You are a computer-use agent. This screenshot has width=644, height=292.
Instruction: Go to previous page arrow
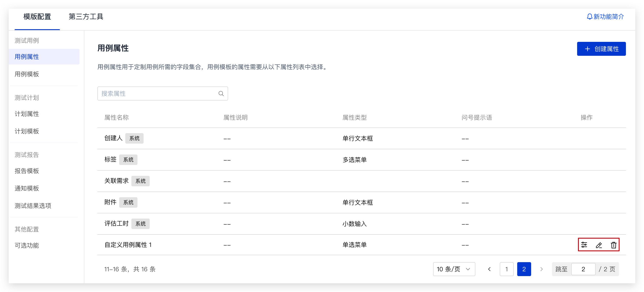tap(489, 269)
